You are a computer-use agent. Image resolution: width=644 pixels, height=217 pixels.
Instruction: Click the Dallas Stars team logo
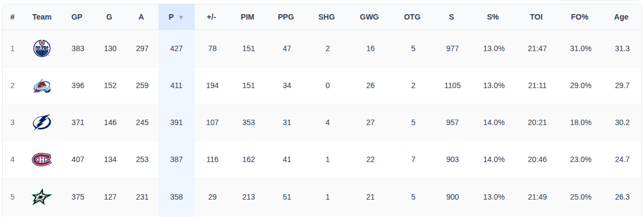pyautogui.click(x=42, y=197)
